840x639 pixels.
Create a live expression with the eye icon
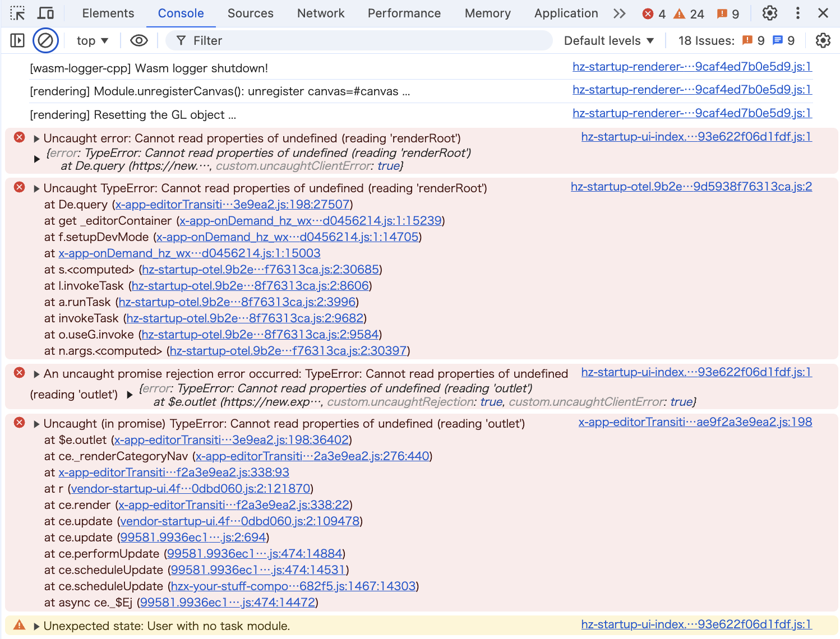139,40
